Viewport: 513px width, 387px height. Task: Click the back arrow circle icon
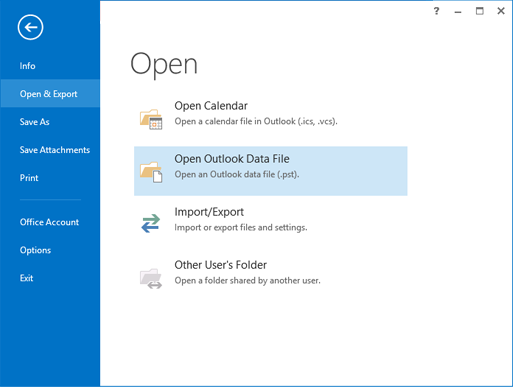(x=30, y=27)
